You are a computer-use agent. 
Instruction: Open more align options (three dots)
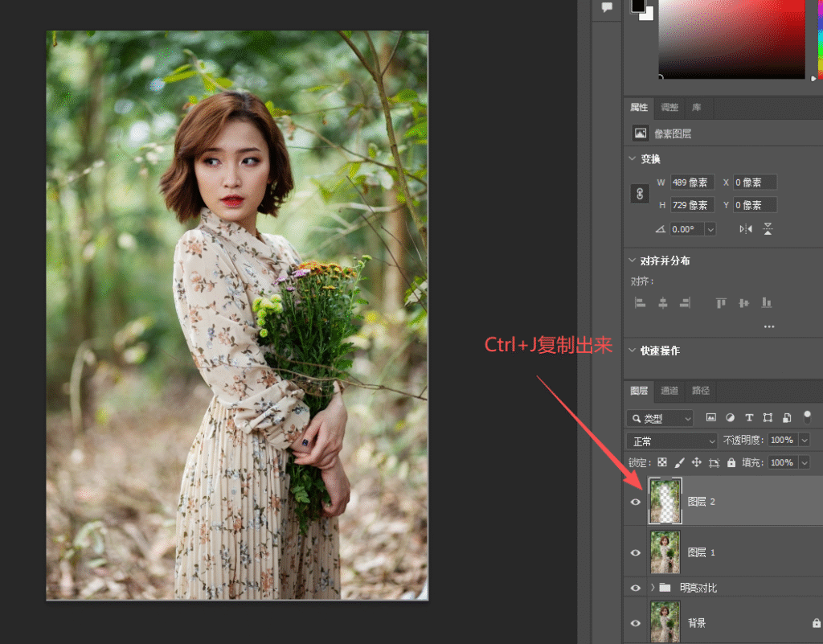pyautogui.click(x=769, y=326)
